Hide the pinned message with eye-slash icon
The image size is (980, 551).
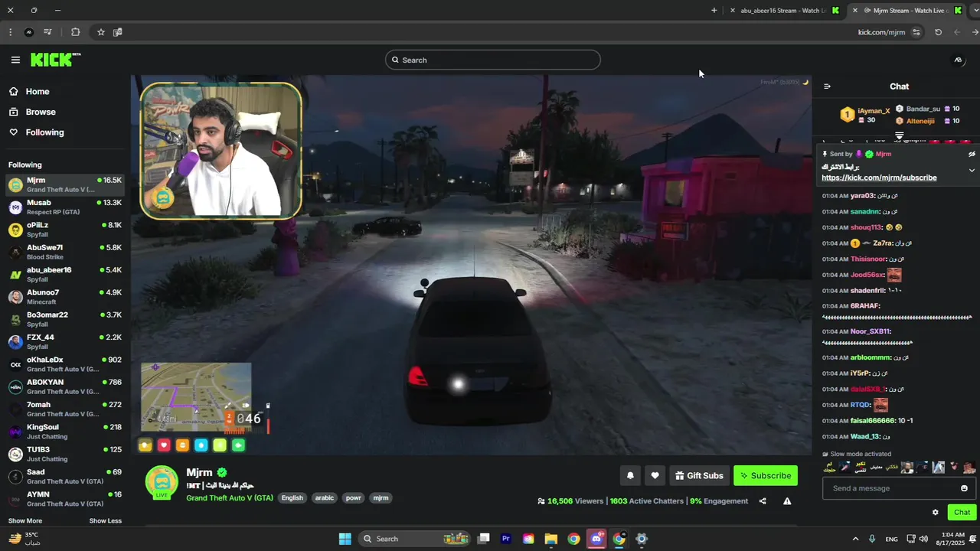[972, 154]
